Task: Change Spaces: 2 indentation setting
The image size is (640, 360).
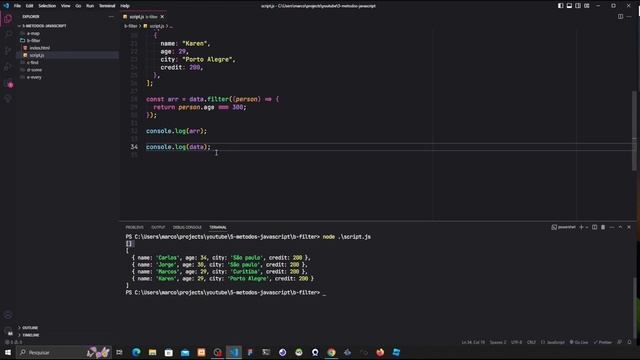Action: tap(498, 342)
